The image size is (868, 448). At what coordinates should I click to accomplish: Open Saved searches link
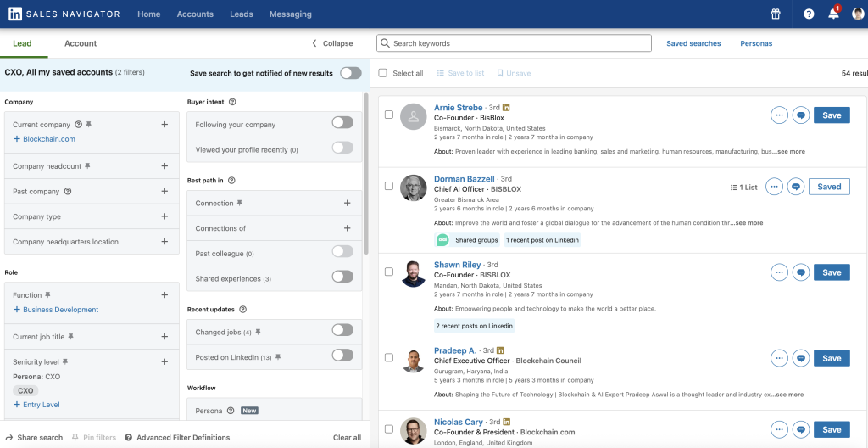point(693,43)
